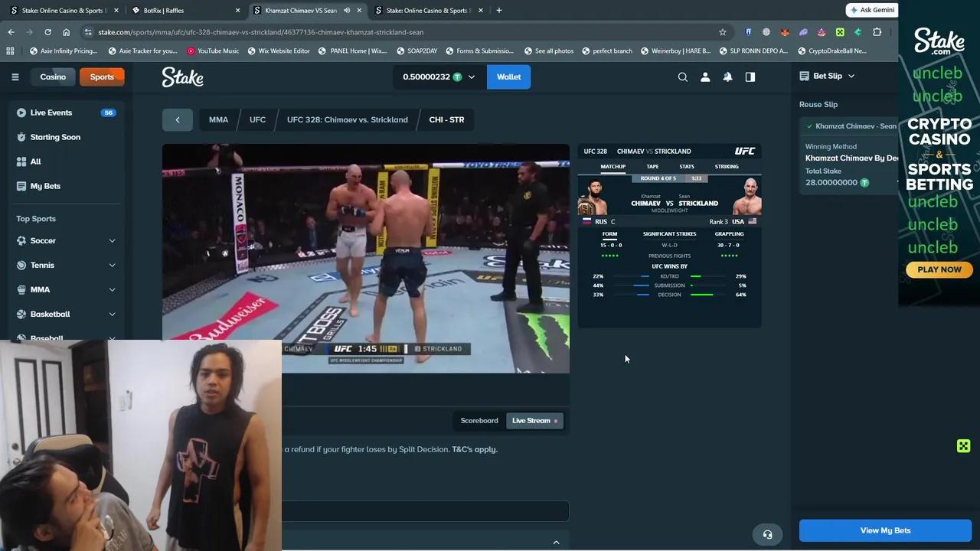Open UFC 328: Chimaev vs. Strickland breadcrumb
Viewport: 980px width, 551px height.
[348, 119]
